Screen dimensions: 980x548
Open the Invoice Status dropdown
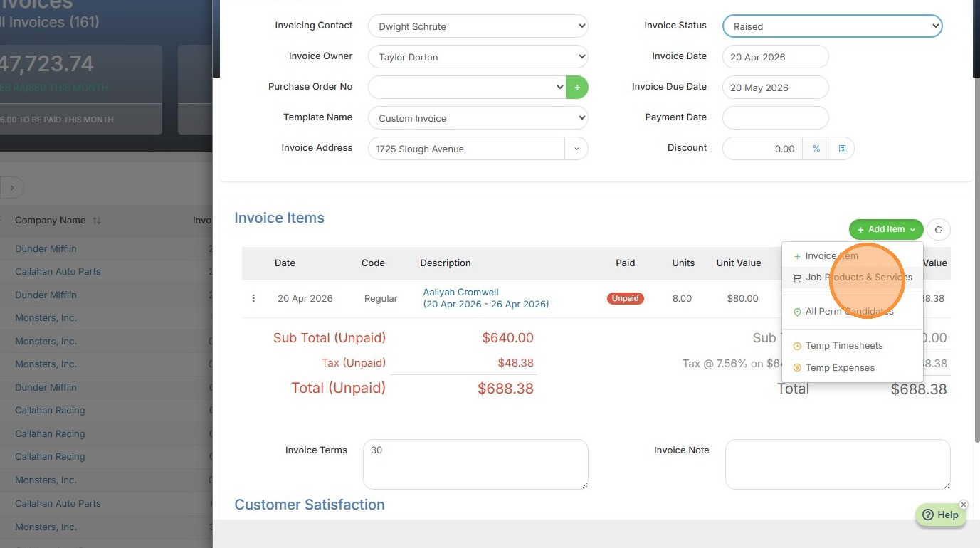[832, 26]
